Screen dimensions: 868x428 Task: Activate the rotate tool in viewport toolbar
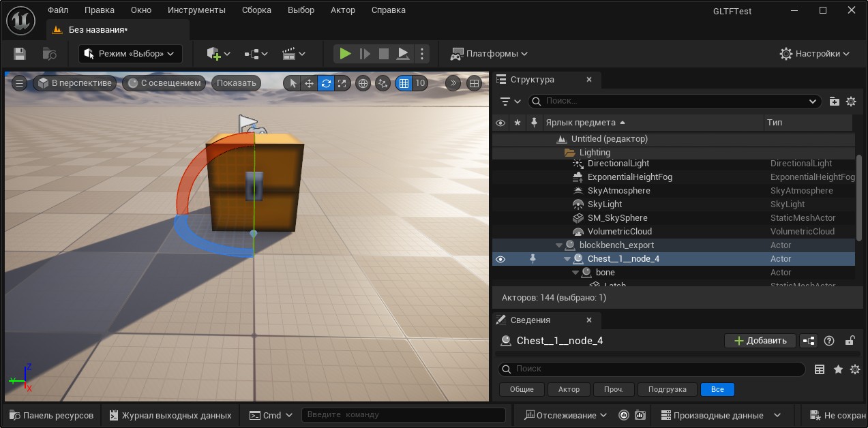pos(326,83)
